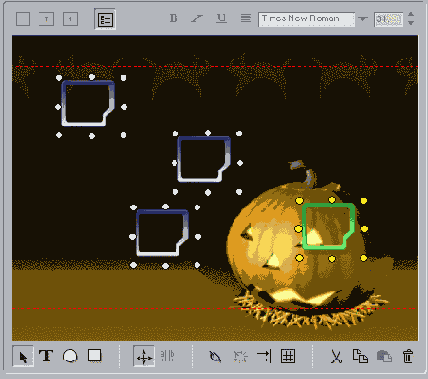Toggle underline formatting
428x379 pixels.
point(221,18)
